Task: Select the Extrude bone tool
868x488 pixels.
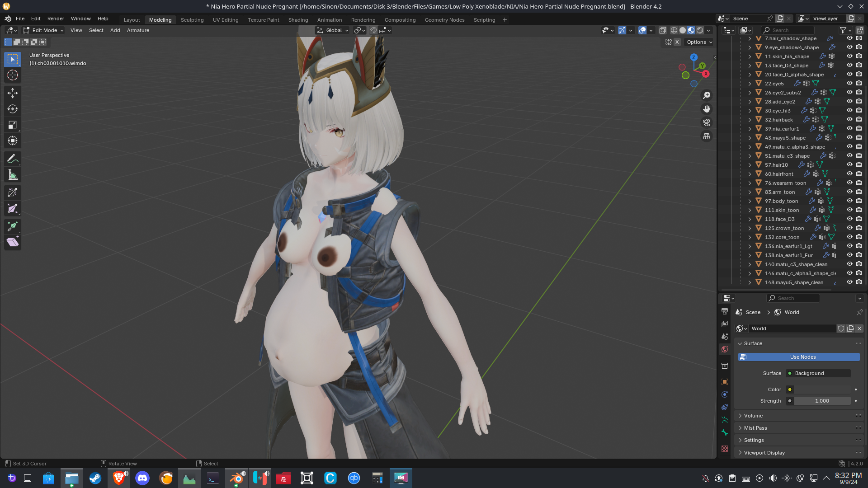Action: click(13, 226)
